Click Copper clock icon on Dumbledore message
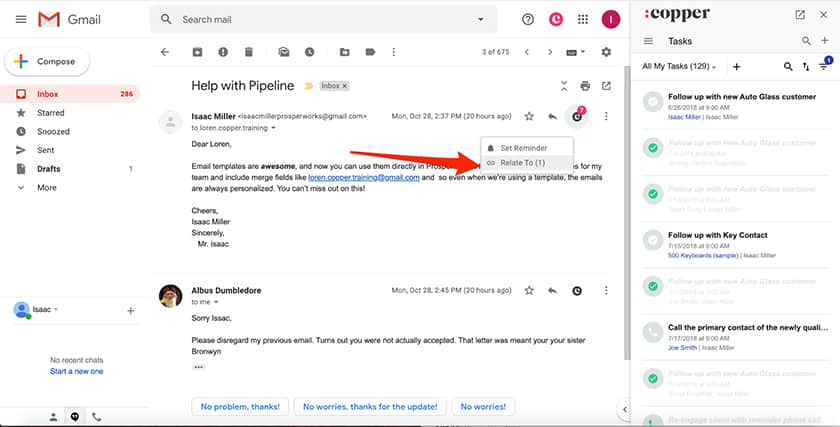Screen dimensions: 840x427 [x=577, y=290]
